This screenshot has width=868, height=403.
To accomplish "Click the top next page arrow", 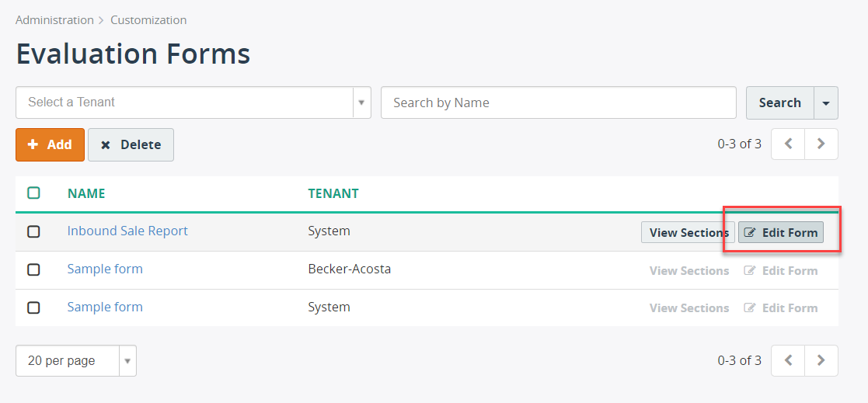I will [821, 144].
